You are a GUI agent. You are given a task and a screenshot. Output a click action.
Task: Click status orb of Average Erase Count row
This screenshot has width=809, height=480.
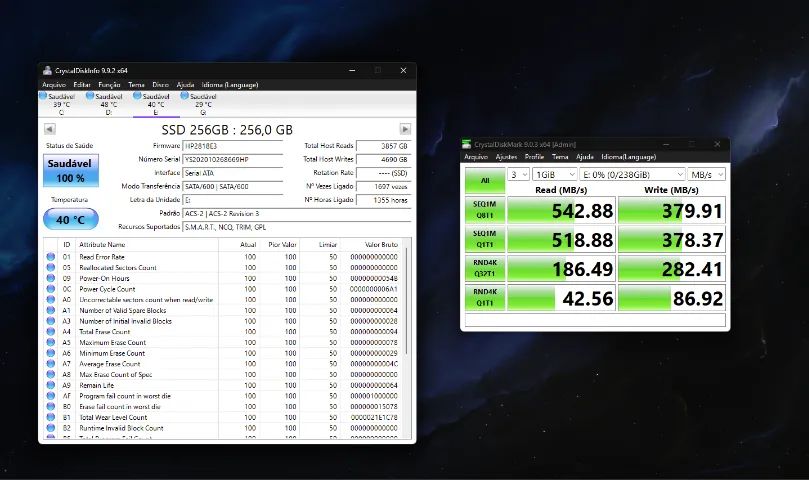[x=51, y=364]
